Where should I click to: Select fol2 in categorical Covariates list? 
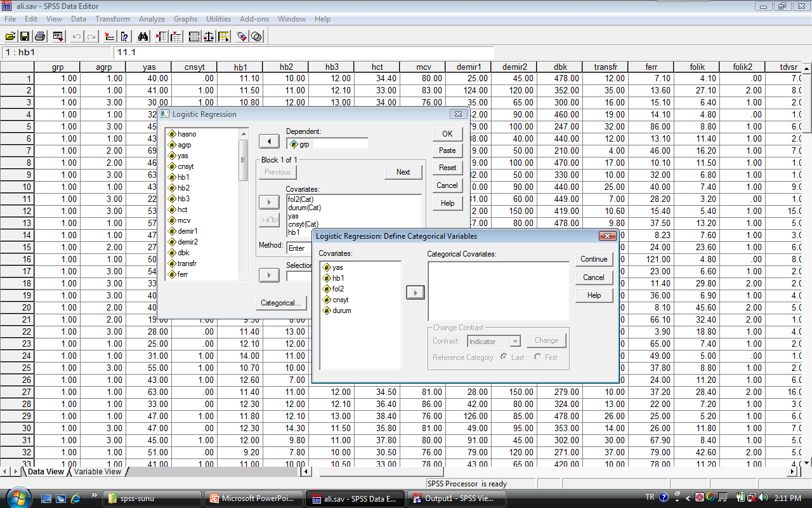338,289
